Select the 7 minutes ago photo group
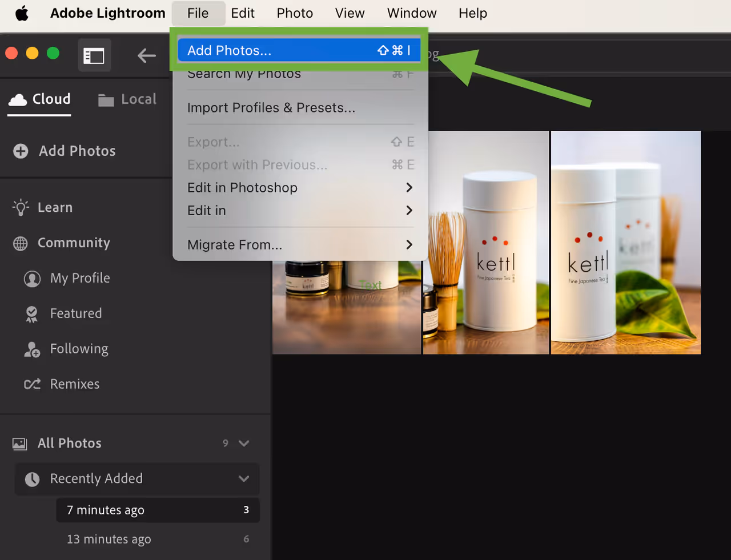The height and width of the screenshot is (560, 731). (106, 510)
